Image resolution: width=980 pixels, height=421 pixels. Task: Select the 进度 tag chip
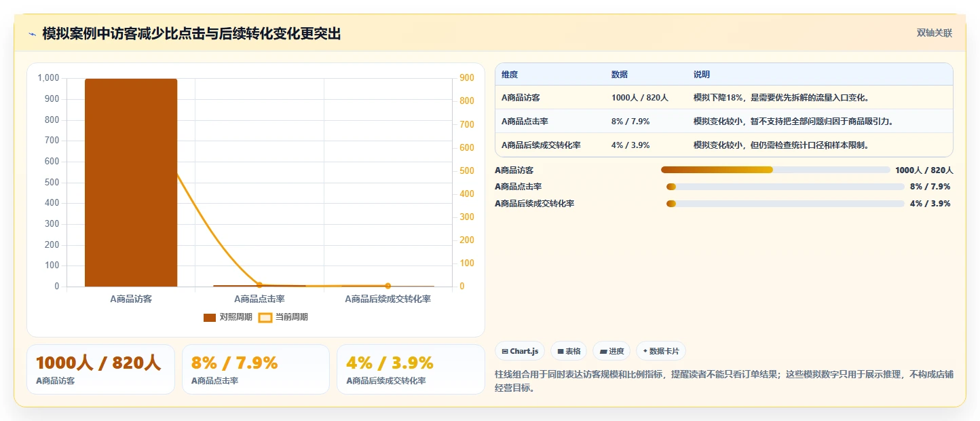coord(611,351)
